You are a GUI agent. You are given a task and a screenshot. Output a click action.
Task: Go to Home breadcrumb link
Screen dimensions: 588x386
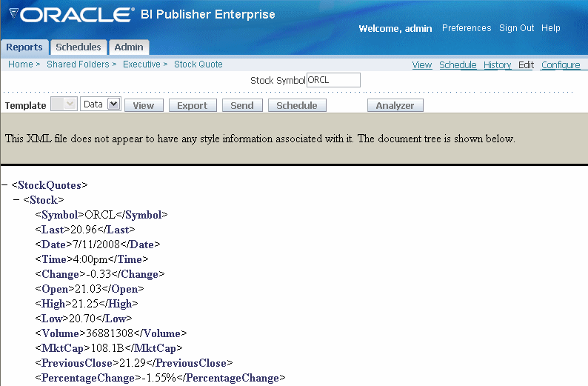[20, 64]
